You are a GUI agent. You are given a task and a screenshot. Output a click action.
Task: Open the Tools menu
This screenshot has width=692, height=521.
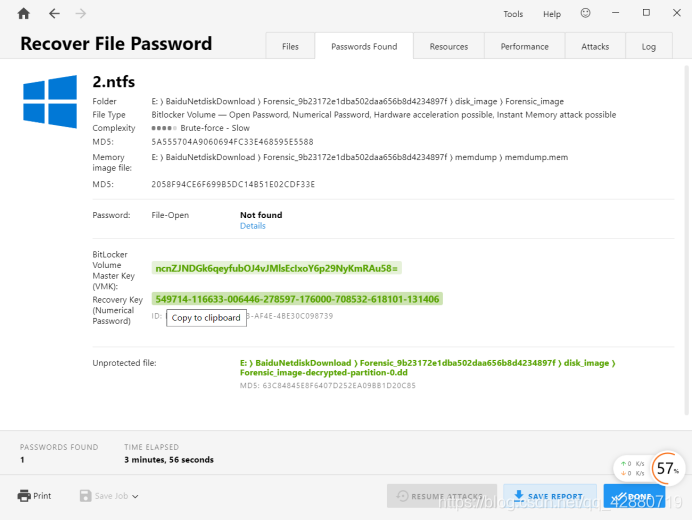pos(513,14)
